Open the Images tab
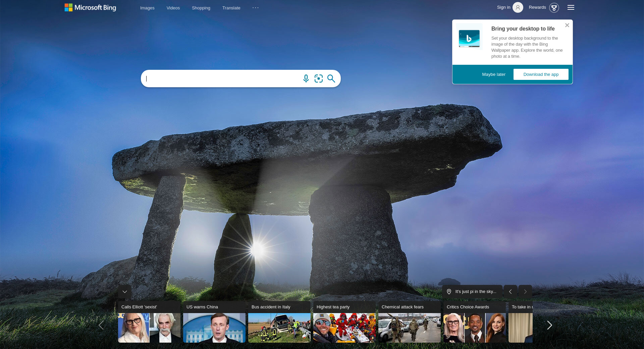The image size is (644, 349). point(147,8)
